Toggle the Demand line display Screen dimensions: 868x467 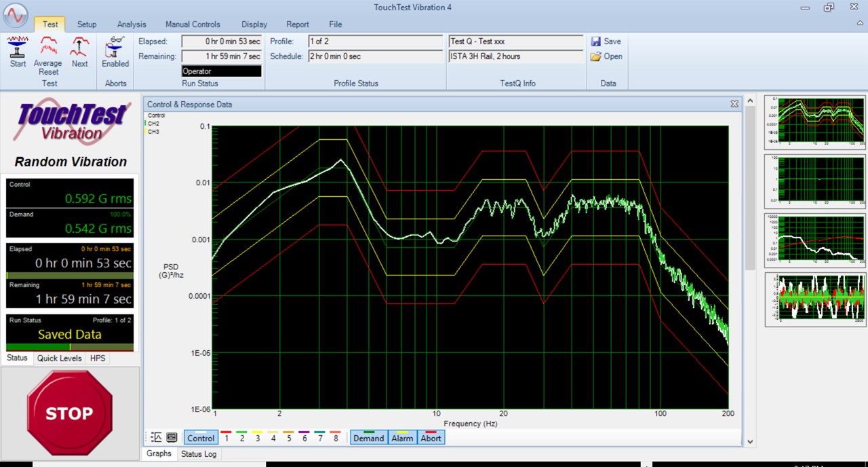[x=369, y=438]
